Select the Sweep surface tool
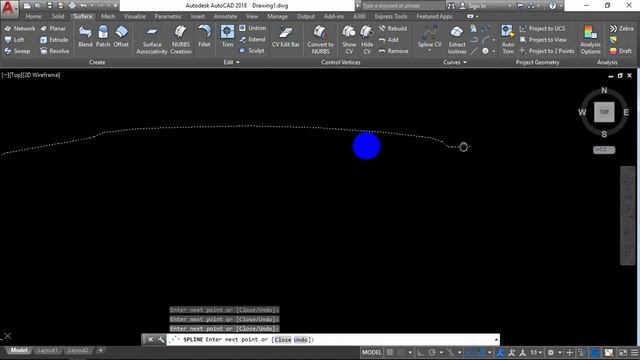The image size is (640, 360). tap(17, 51)
